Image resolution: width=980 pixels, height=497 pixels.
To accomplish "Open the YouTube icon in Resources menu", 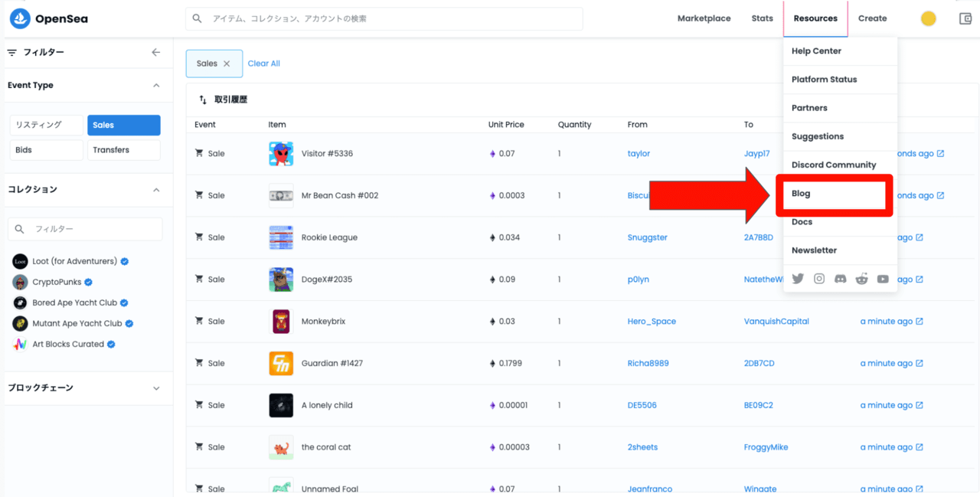I will pyautogui.click(x=883, y=279).
